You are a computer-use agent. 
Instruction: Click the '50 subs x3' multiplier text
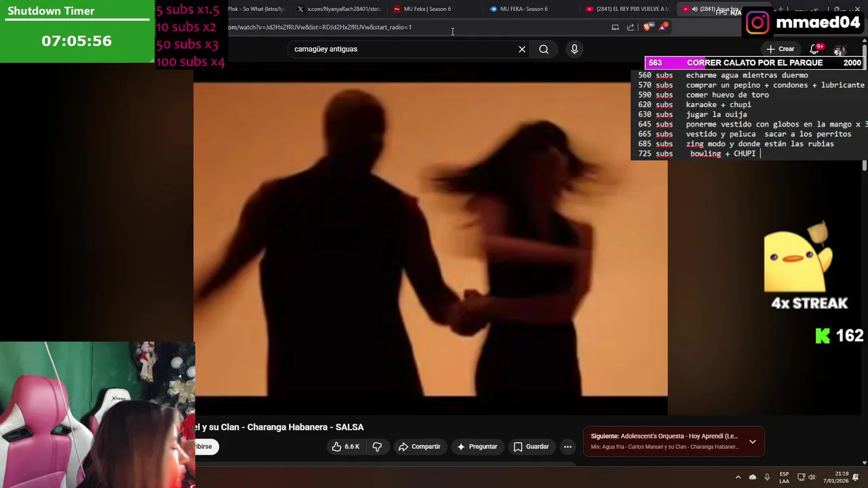187,45
